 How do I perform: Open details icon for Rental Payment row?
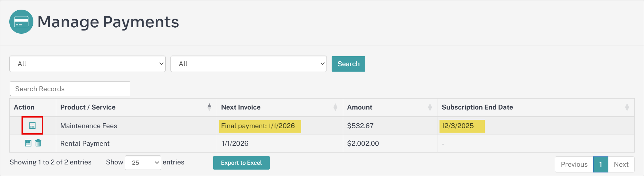tap(28, 143)
